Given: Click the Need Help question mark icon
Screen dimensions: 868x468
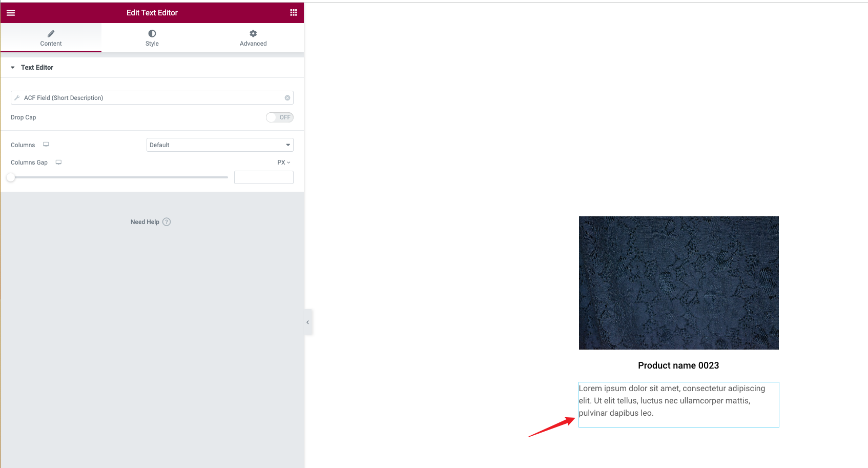Looking at the screenshot, I should pos(167,222).
